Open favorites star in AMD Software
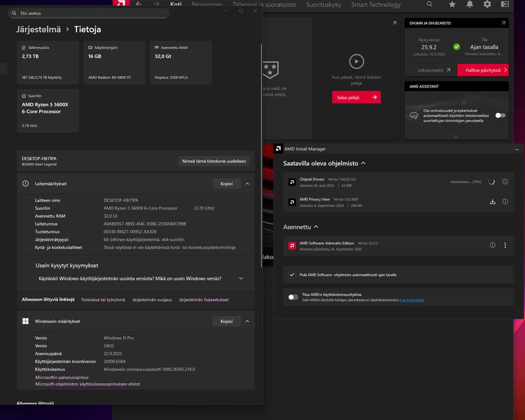Image resolution: width=525 pixels, height=420 pixels. pos(452,4)
